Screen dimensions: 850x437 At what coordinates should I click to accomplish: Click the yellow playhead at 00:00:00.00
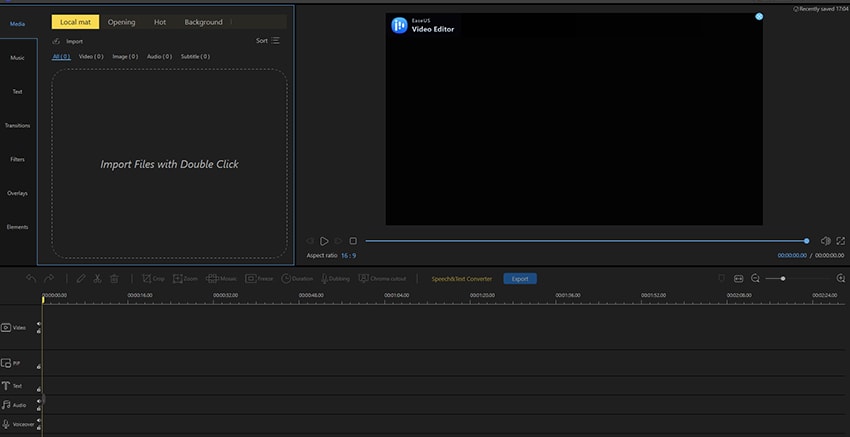tap(43, 298)
